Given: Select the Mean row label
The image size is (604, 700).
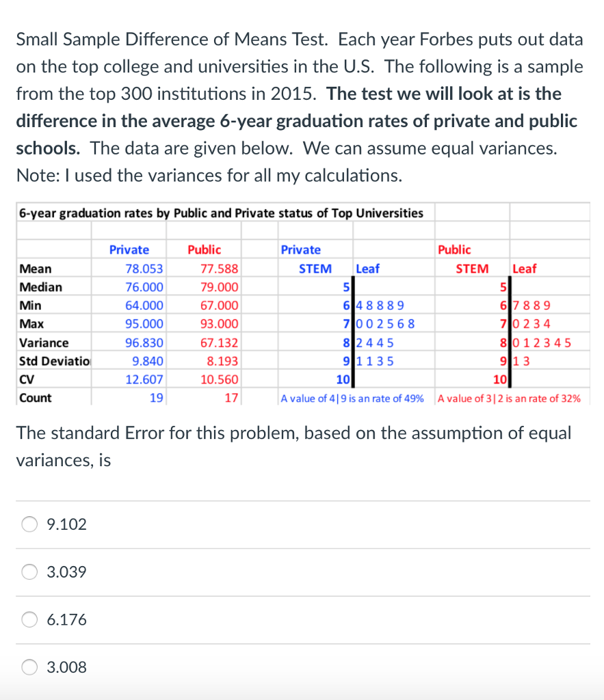Looking at the screenshot, I should (32, 268).
